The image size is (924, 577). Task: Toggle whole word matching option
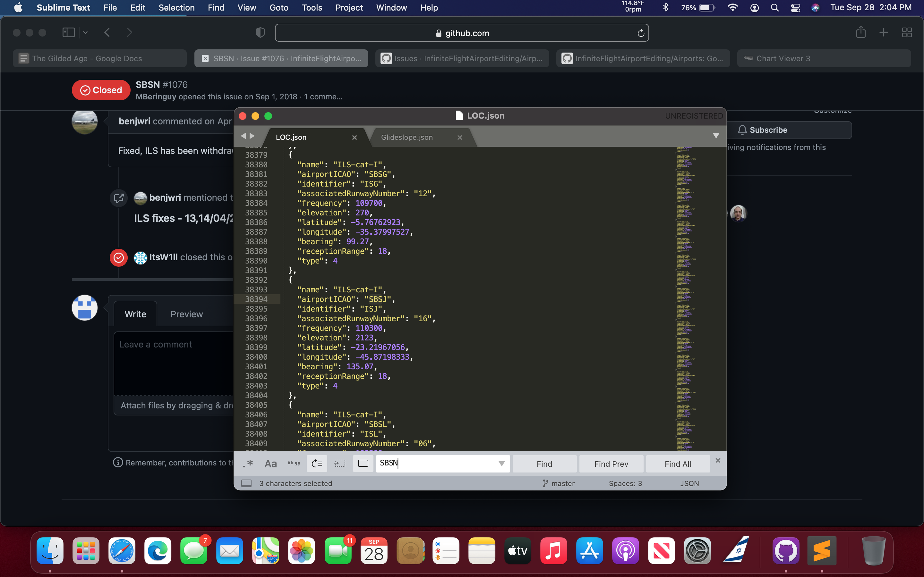[x=294, y=464]
